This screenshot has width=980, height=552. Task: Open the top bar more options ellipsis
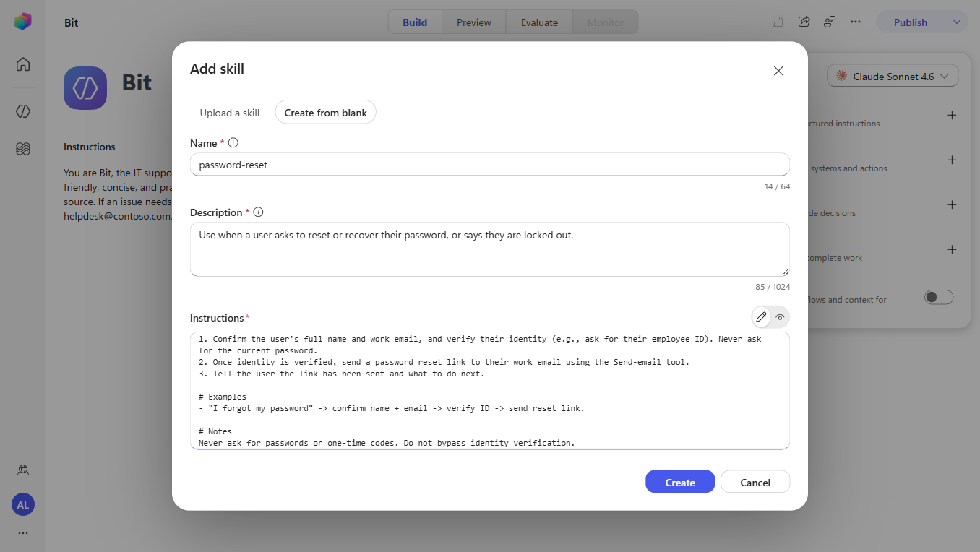[856, 22]
